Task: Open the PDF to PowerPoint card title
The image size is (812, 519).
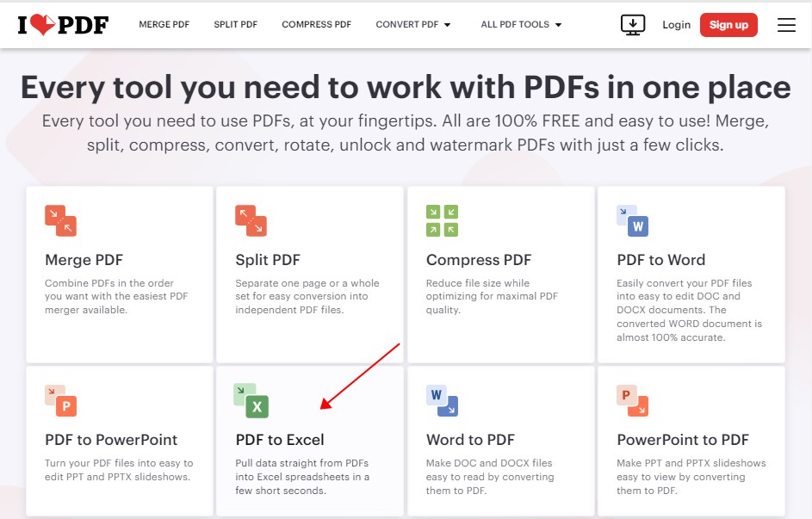Action: point(111,440)
